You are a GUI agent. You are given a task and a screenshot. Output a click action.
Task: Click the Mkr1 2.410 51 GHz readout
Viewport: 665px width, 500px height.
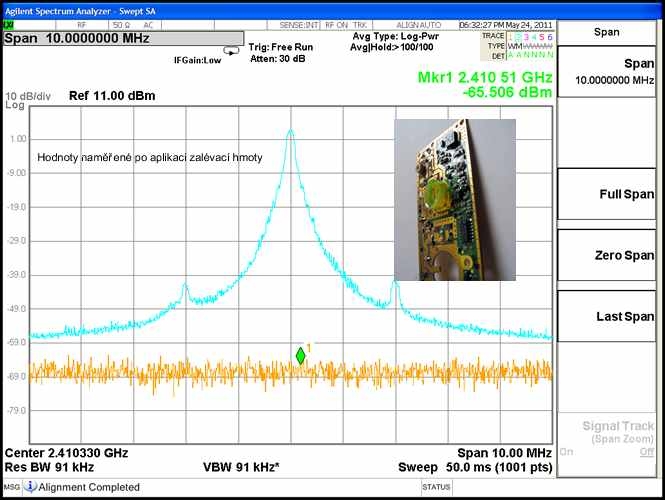pos(485,77)
